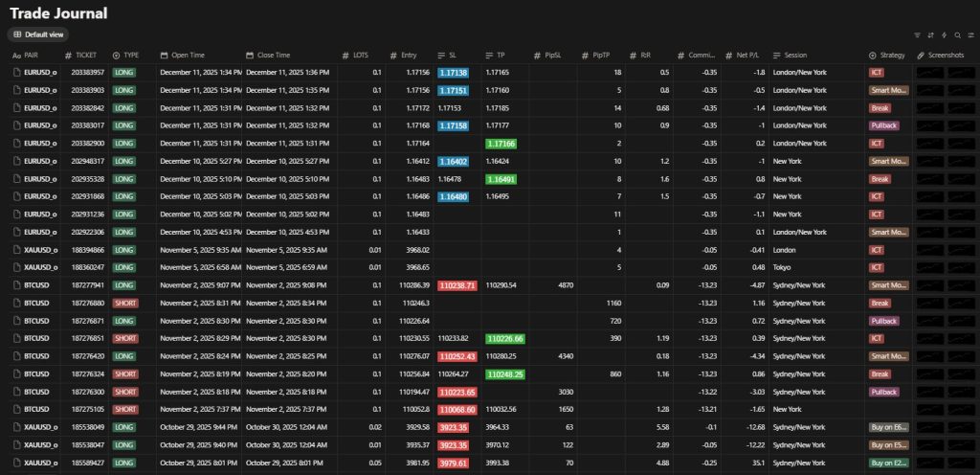Viewport: 980px width, 475px height.
Task: Open automations via the lightning bolt icon
Action: click(x=944, y=34)
